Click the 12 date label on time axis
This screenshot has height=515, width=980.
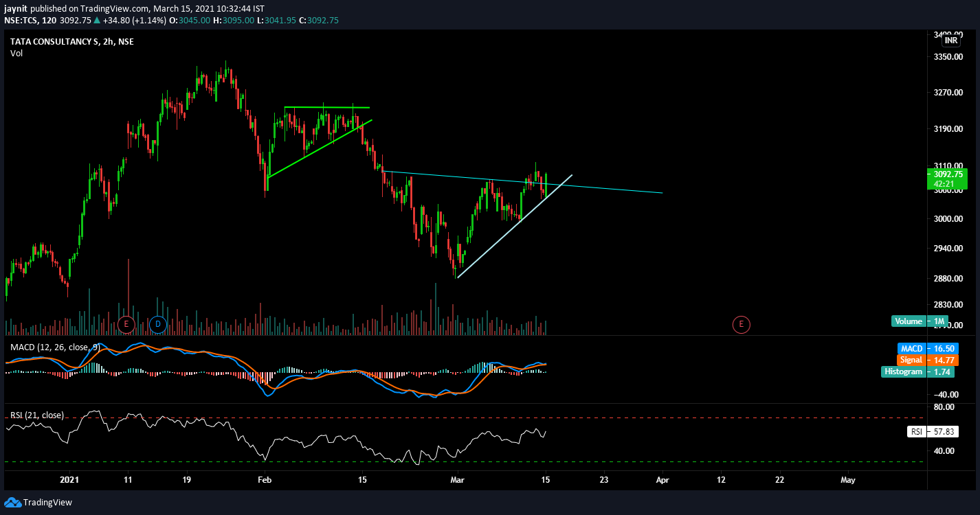point(722,480)
